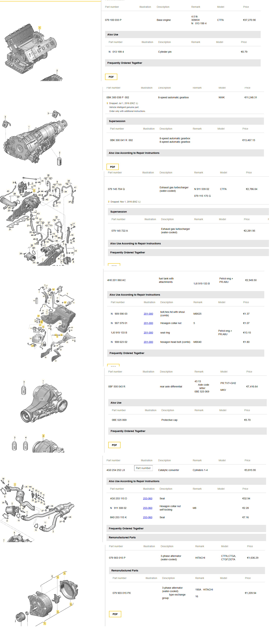
Task: Select part number 0BE 525 069 Protective cap row
Action: pos(187,420)
